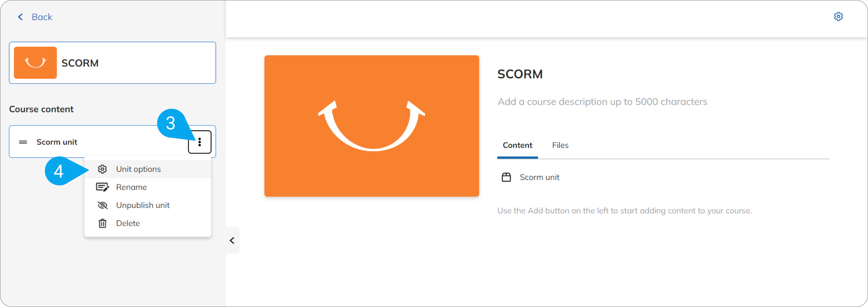Open Scorm unit in content list
Viewport: 868px width, 307px height.
[540, 177]
